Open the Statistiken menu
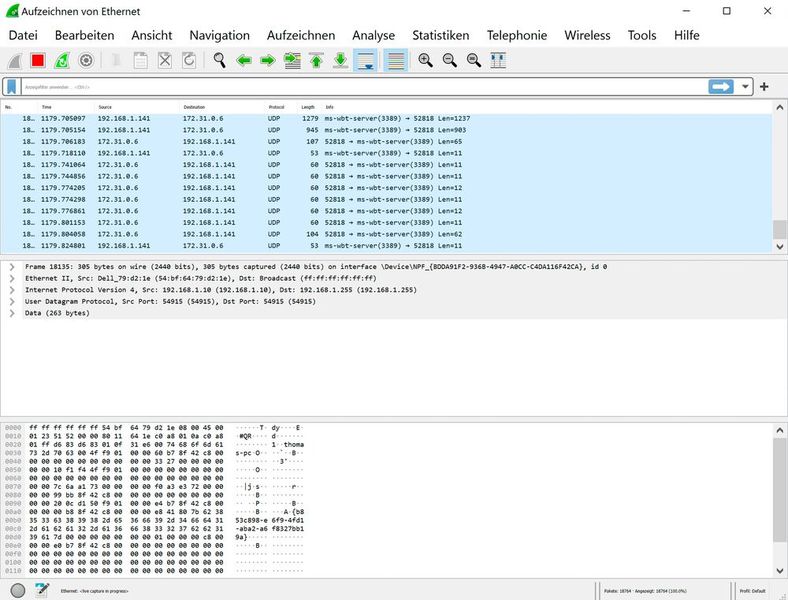 click(441, 35)
